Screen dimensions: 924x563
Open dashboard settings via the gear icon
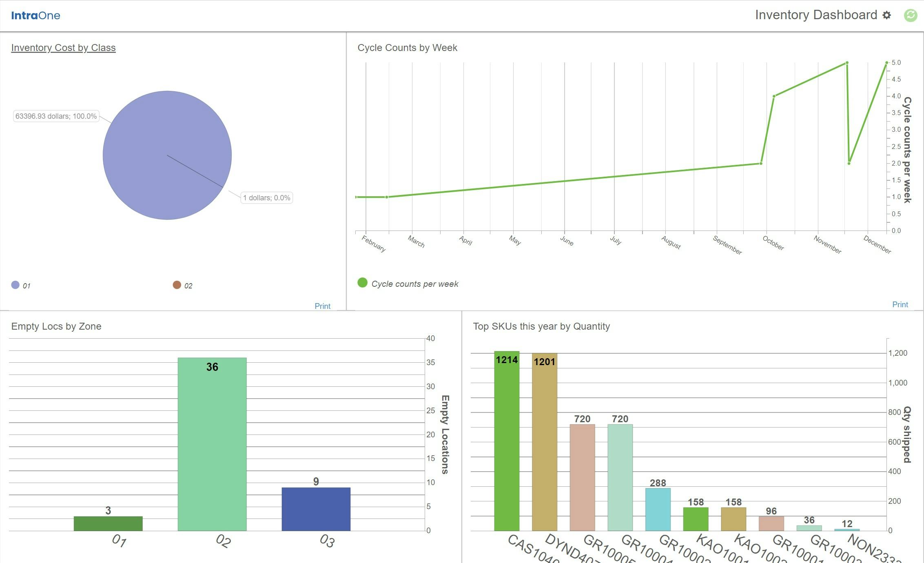(887, 15)
